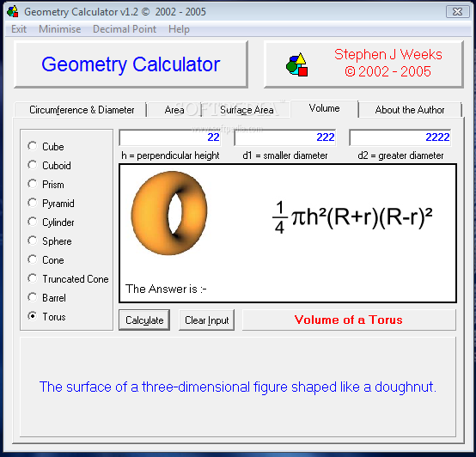Select the Barrel radio button
Screen dimensions: 476x457
[x=32, y=297]
